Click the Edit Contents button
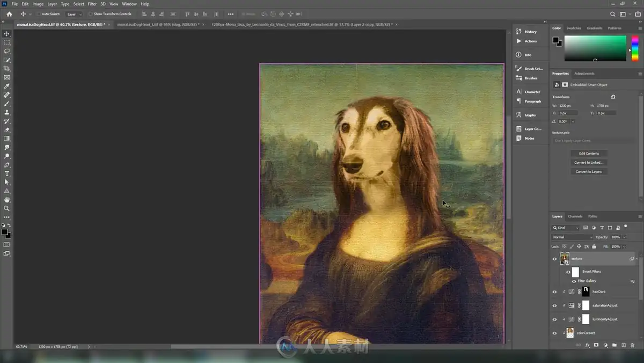 coord(589,153)
